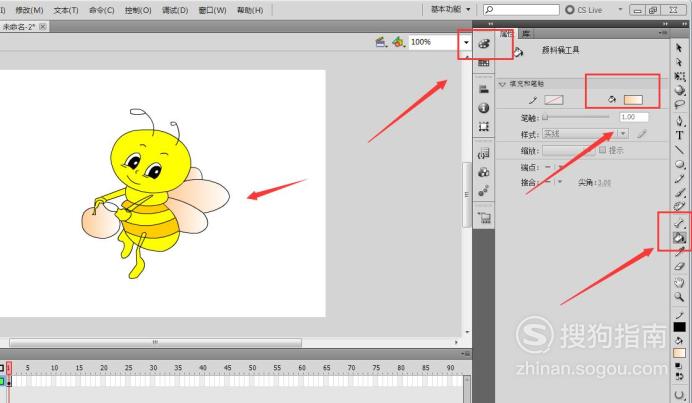
Task: Select the Eyedropper tool
Action: pos(679,252)
